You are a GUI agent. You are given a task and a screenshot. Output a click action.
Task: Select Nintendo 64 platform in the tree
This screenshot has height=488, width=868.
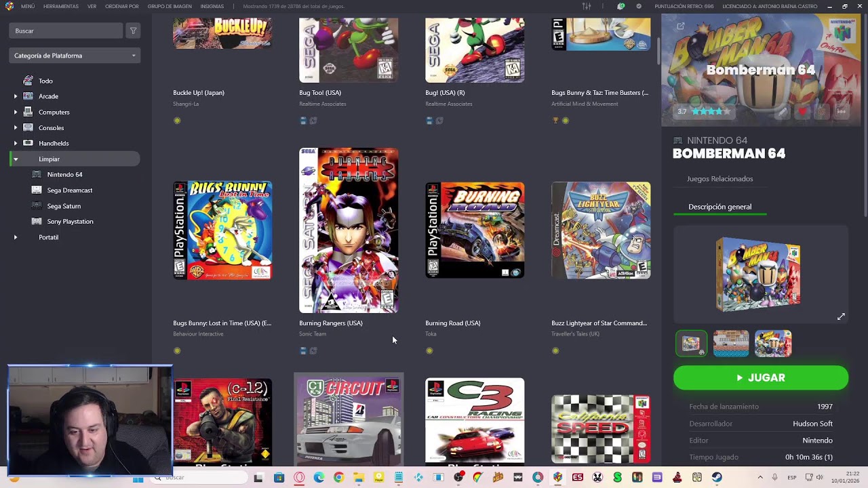point(64,174)
